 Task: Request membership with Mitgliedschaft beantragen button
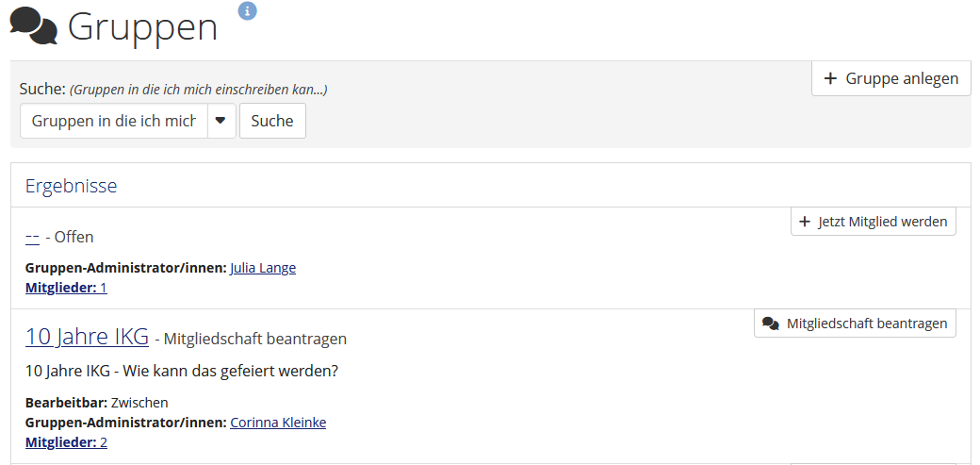(855, 324)
